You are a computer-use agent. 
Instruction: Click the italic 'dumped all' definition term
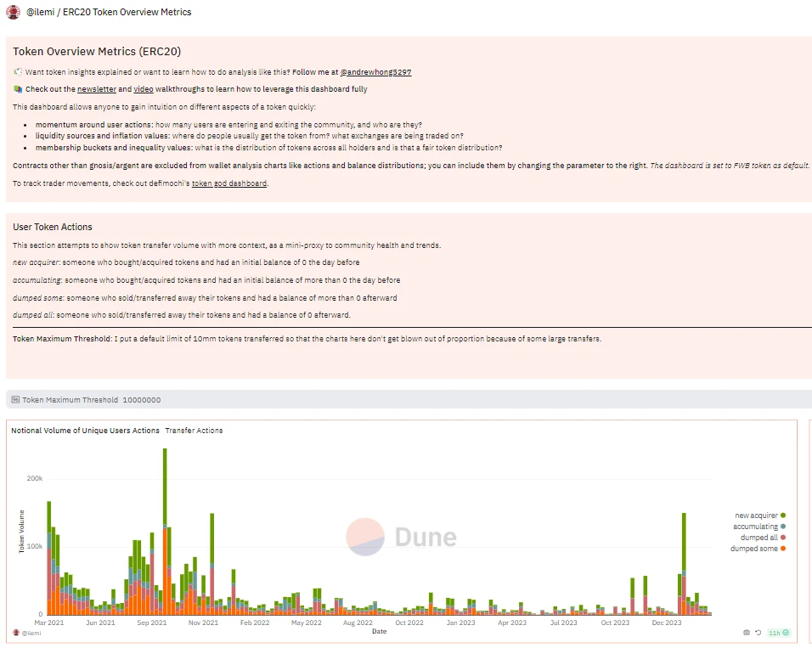32,315
